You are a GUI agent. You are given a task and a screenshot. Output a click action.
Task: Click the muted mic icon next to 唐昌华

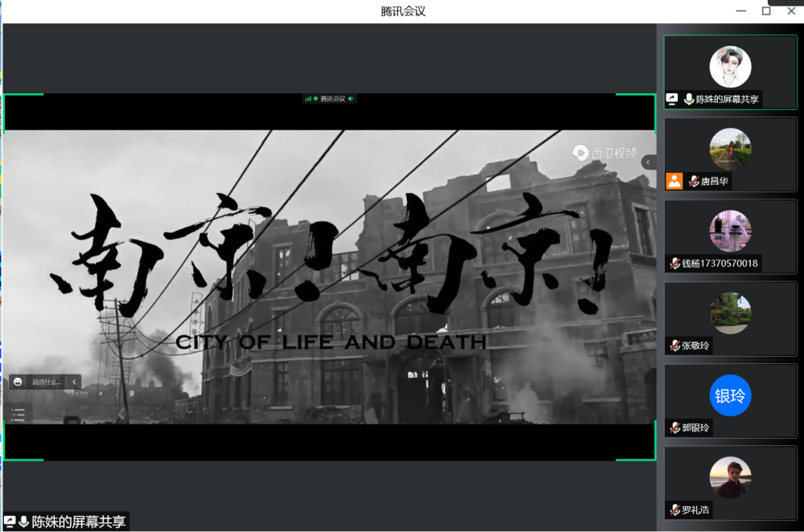click(694, 182)
